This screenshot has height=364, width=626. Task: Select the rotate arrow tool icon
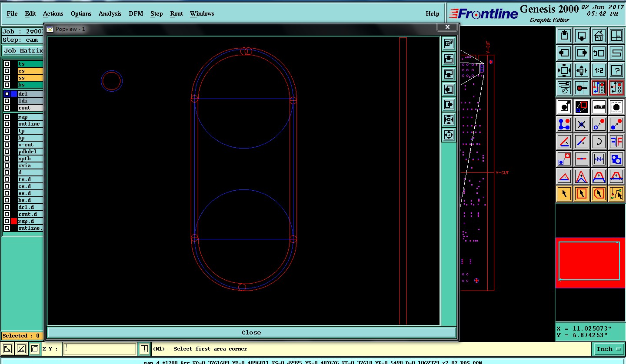click(599, 142)
